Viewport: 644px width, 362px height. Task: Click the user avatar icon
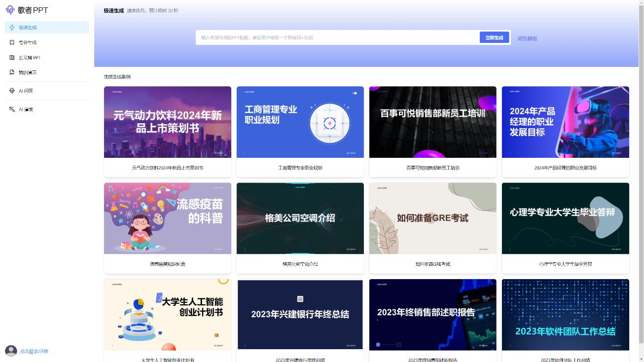11,351
